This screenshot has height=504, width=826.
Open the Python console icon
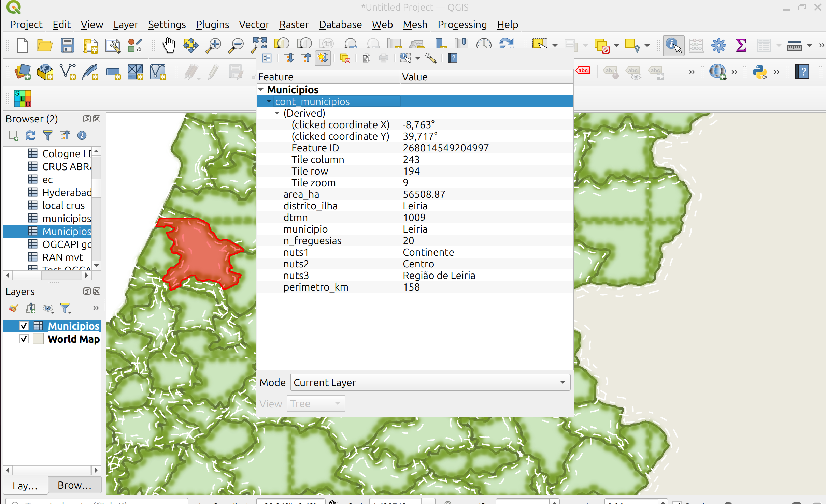click(760, 72)
